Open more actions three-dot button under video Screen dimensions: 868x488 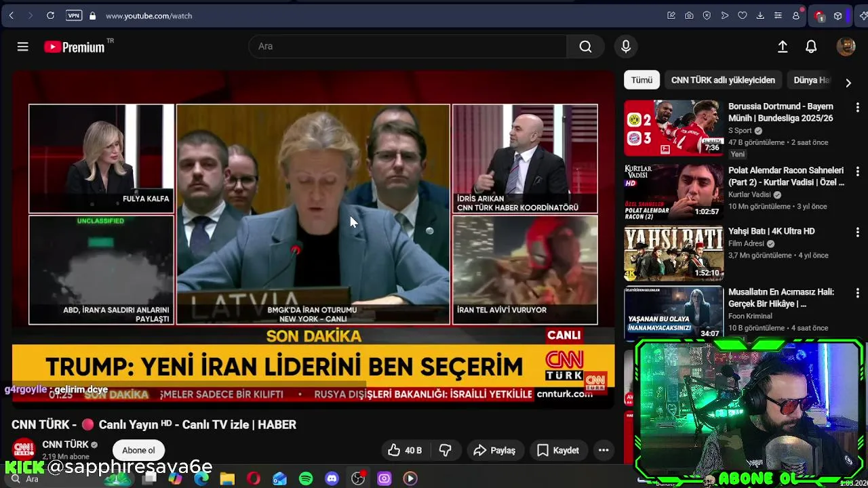[604, 450]
